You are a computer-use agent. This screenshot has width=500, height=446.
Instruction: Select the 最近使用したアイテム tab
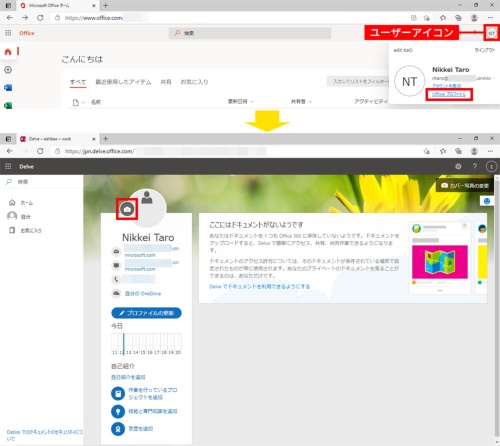coord(123,82)
